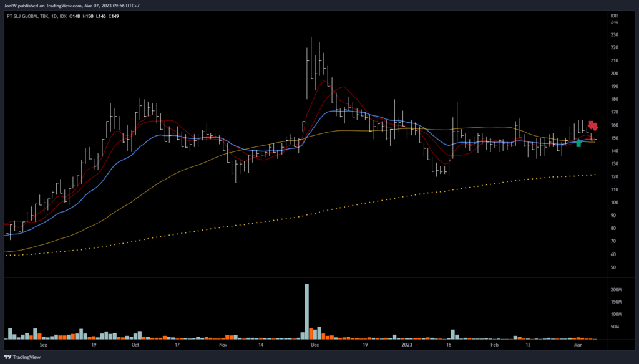
Task: Select the PT SLJ GLOBAL TBK symbol title
Action: pyautogui.click(x=31, y=16)
